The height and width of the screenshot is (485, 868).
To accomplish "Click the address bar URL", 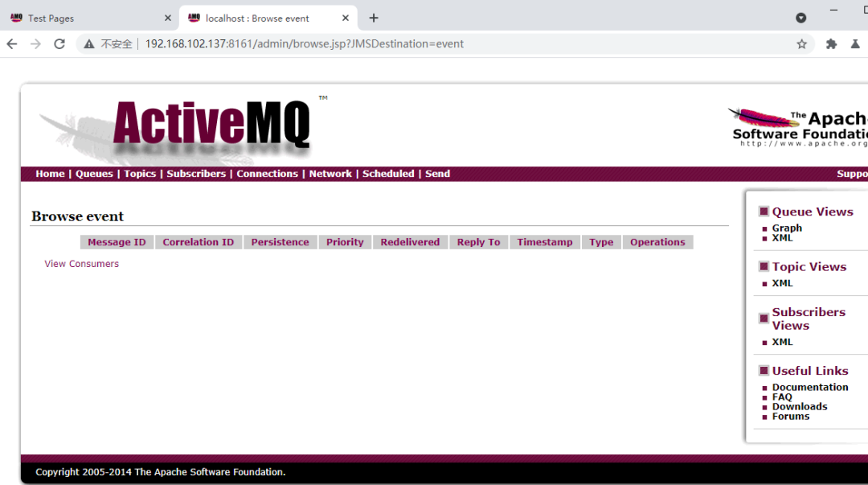I will coord(304,43).
